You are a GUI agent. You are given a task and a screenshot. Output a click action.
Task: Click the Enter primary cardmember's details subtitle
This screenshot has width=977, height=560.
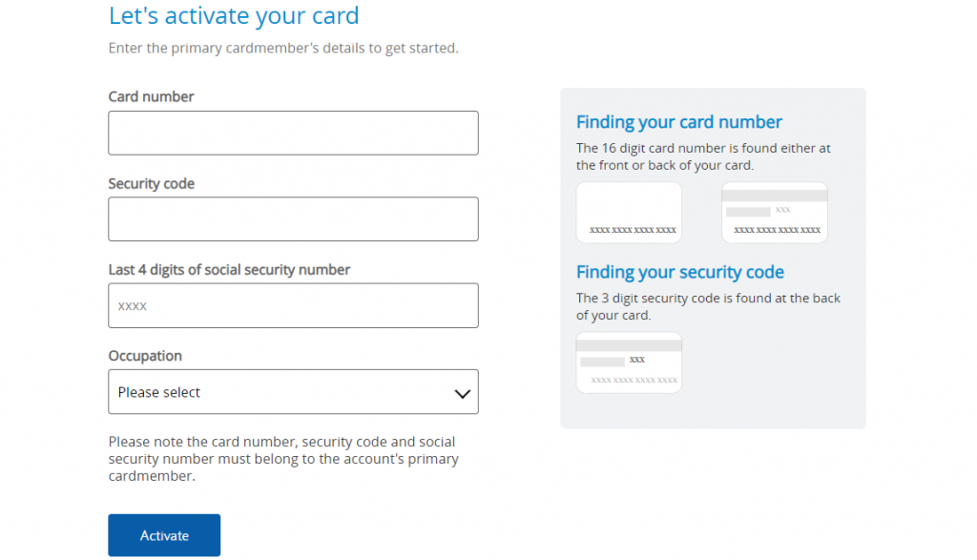coord(283,48)
